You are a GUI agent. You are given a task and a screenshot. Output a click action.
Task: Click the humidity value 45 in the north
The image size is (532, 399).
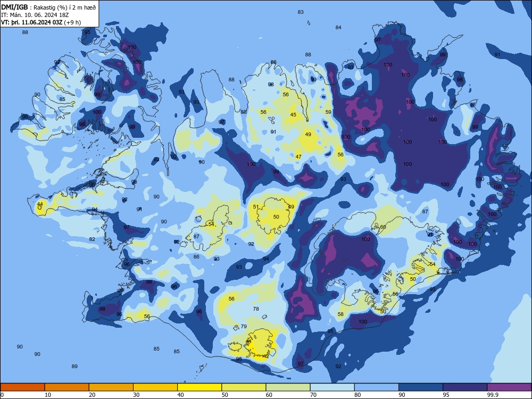[x=293, y=115]
